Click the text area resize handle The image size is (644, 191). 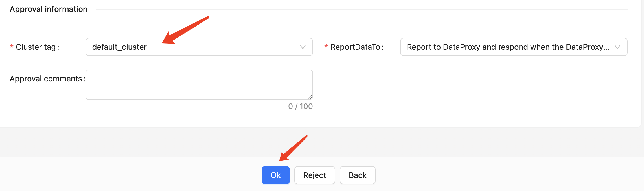click(310, 97)
